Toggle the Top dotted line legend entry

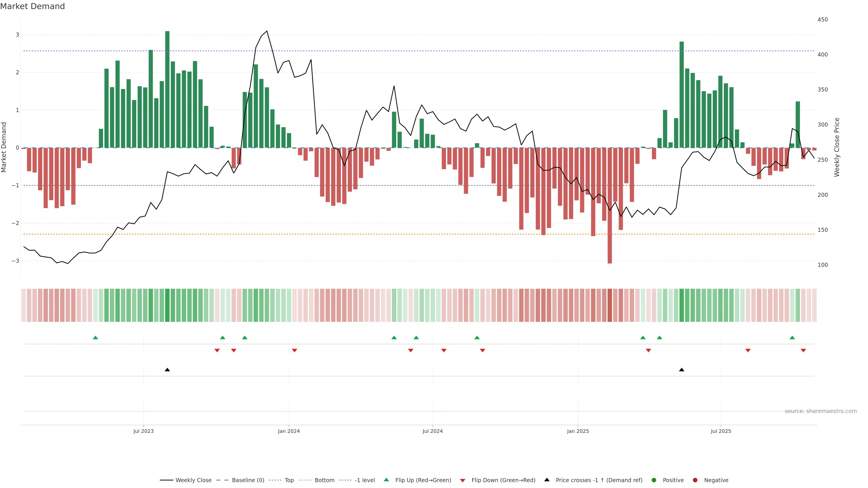[289, 480]
